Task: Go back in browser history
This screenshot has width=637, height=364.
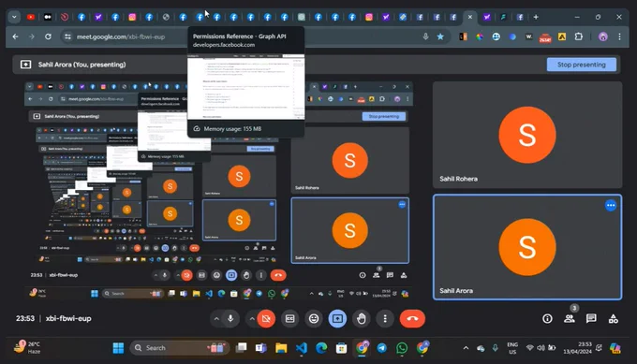Action: click(x=15, y=36)
